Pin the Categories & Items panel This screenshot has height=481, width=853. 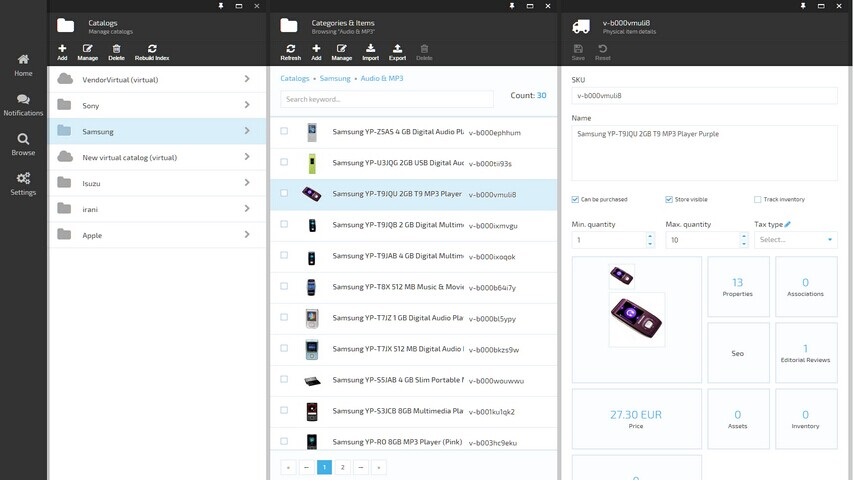[511, 6]
